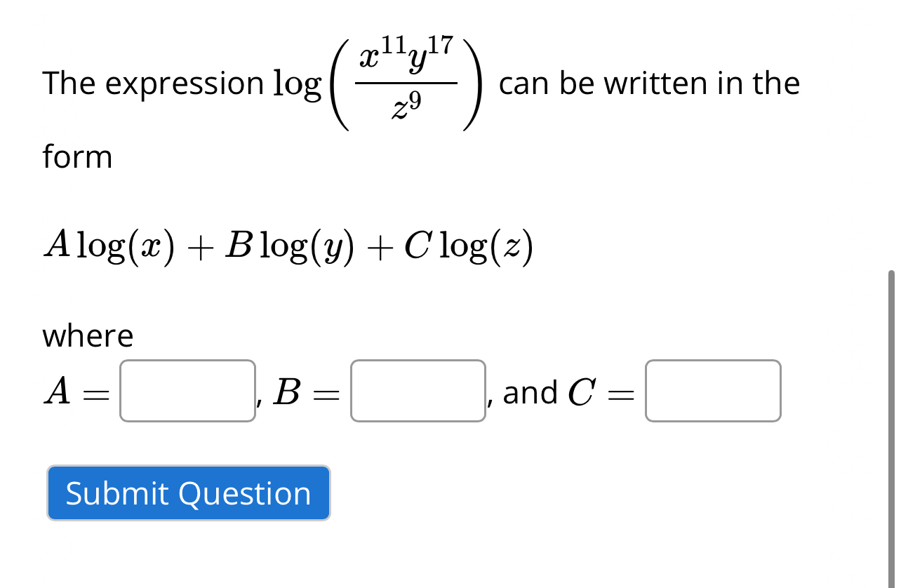Click the word where above answer boxes
Image resolution: width=901 pixels, height=588 pixels.
point(87,336)
